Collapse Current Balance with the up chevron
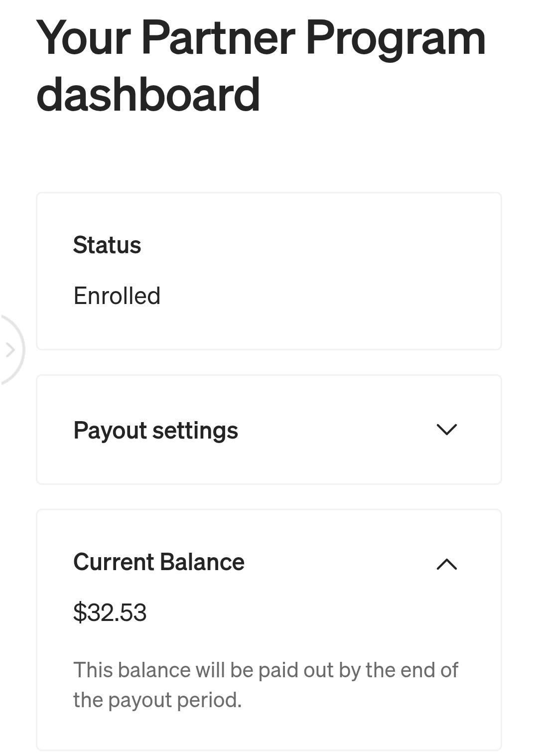Screen dimensions: 538x756 (446, 564)
